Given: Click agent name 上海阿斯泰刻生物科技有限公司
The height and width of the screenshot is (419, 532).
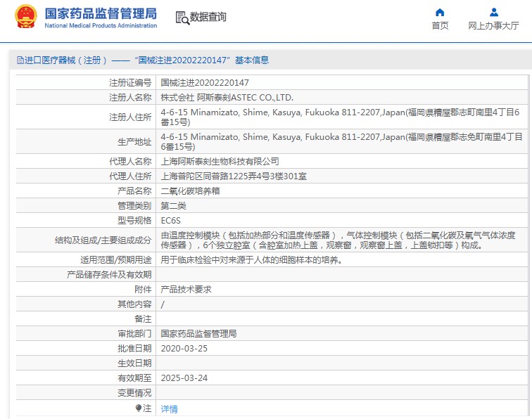Looking at the screenshot, I should coord(220,162).
